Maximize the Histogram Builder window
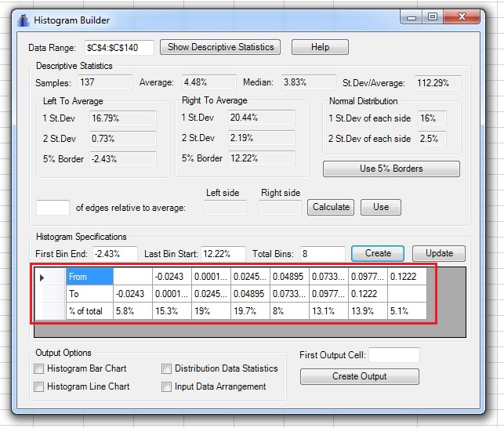 click(x=433, y=17)
